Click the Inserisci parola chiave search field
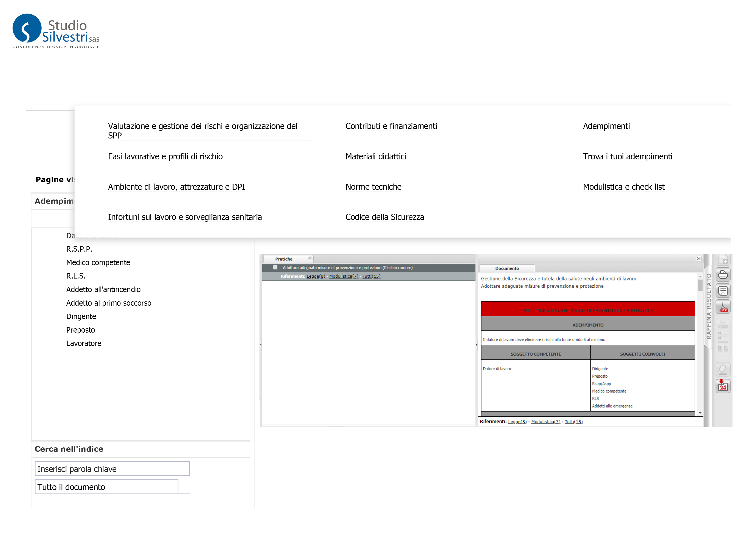 [112, 469]
